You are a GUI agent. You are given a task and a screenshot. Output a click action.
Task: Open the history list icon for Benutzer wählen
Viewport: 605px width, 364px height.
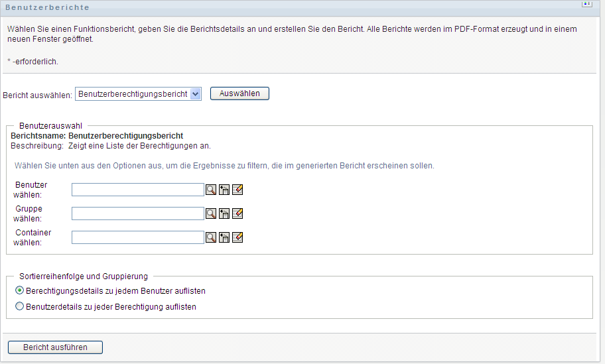pyautogui.click(x=224, y=190)
